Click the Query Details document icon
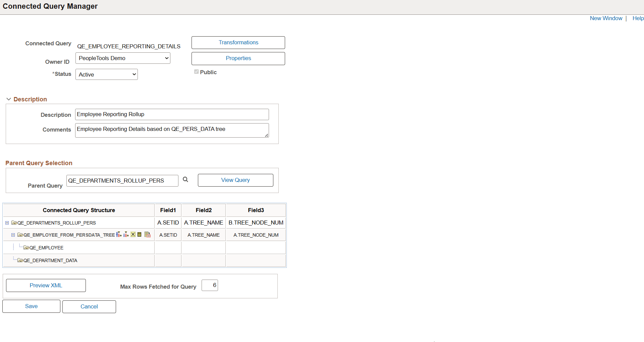This screenshot has width=644, height=342. [x=147, y=235]
